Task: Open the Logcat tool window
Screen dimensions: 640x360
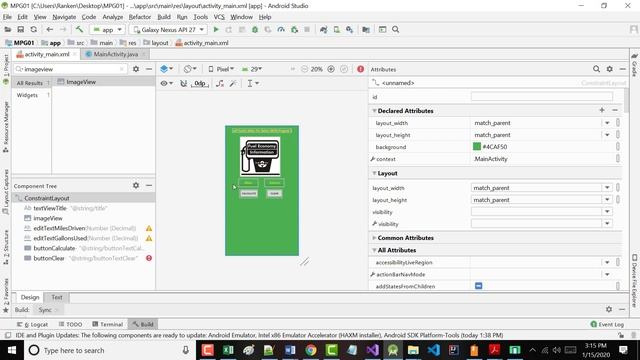Action: 33,324
